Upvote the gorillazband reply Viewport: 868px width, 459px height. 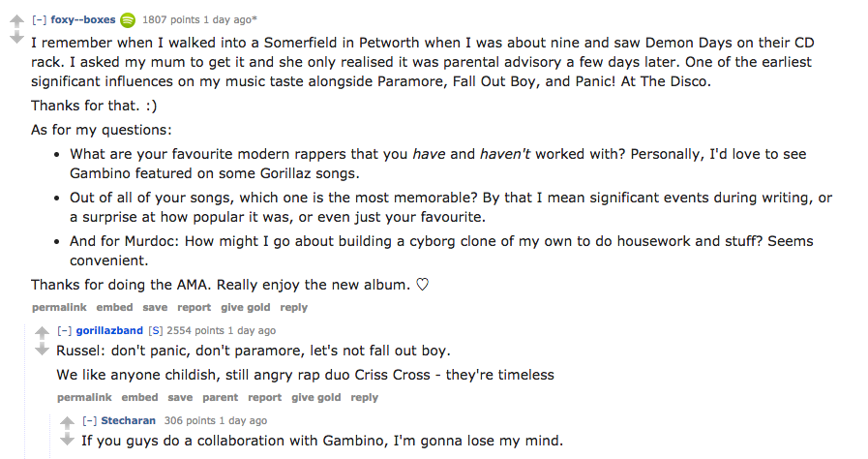click(42, 333)
